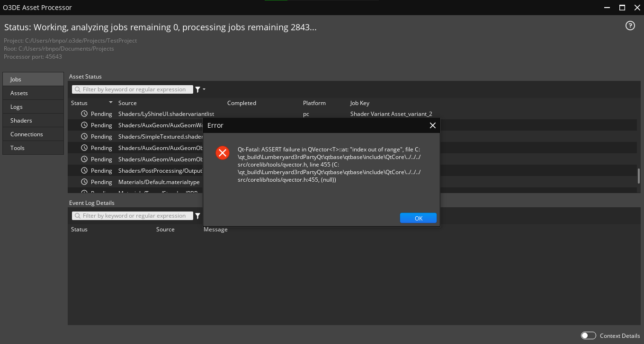Image resolution: width=644 pixels, height=344 pixels.
Task: Click Shader Variant Asset_variant_2 job key
Action: click(x=391, y=114)
